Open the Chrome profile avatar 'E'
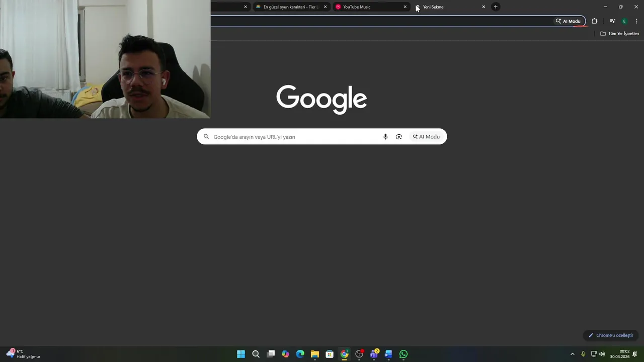This screenshot has width=644, height=362. (x=624, y=21)
